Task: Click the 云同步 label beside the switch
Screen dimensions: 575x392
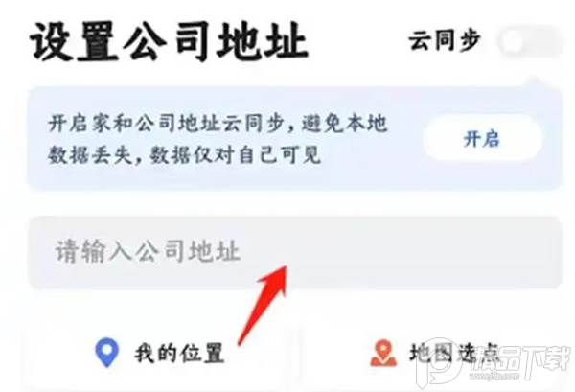Action: pyautogui.click(x=445, y=40)
